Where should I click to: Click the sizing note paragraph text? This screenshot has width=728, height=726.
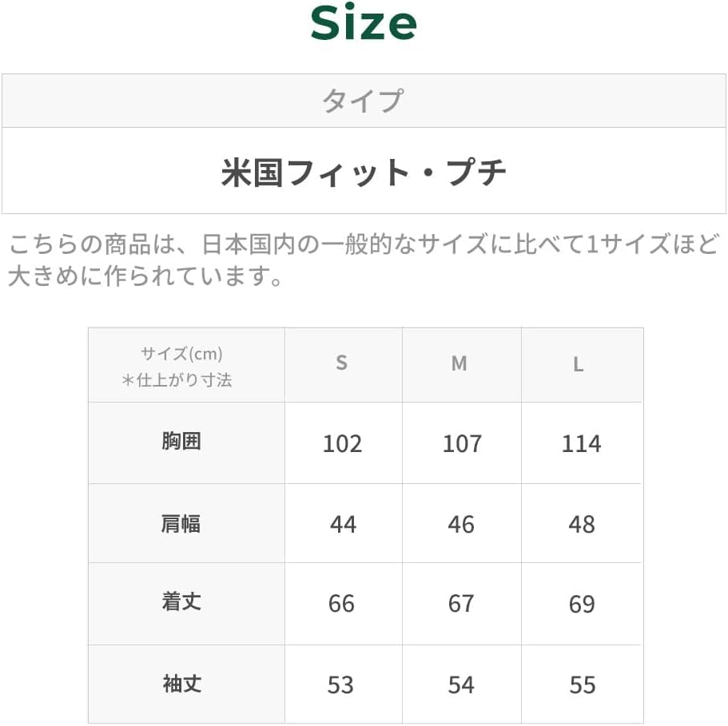[364, 260]
